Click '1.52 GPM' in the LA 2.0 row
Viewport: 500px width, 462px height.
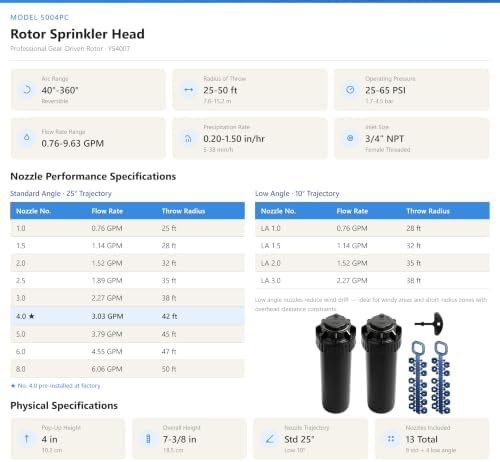[x=352, y=263]
